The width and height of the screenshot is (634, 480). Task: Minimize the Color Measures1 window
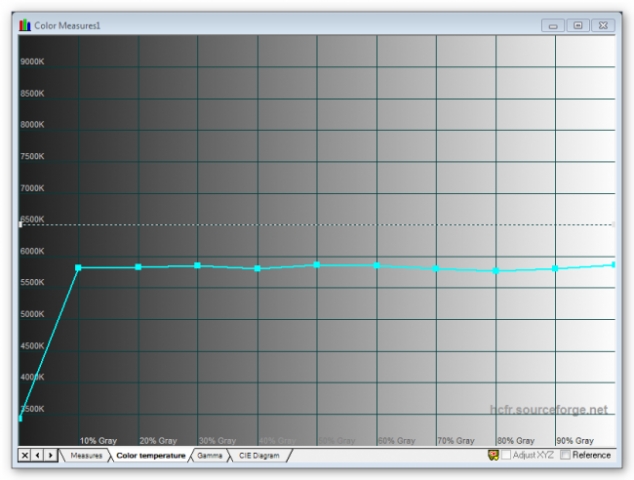click(554, 24)
